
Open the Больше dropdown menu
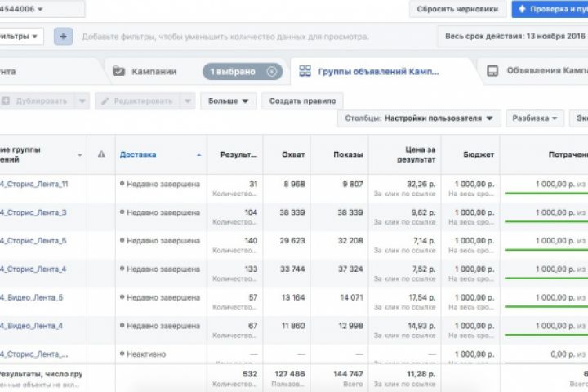coord(229,101)
